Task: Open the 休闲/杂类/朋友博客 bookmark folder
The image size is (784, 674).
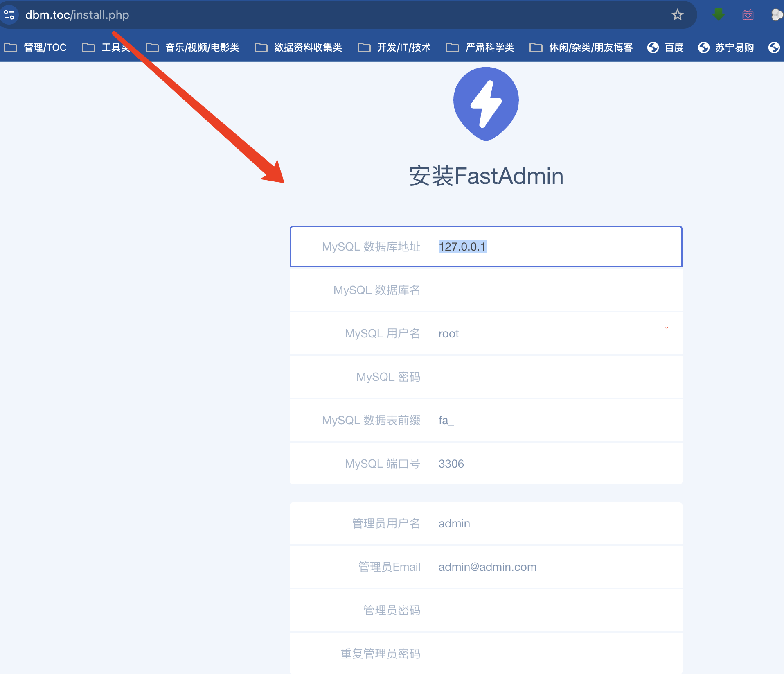Action: point(581,47)
